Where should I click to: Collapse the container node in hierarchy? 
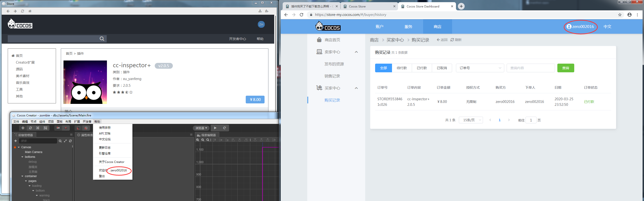tap(22, 176)
